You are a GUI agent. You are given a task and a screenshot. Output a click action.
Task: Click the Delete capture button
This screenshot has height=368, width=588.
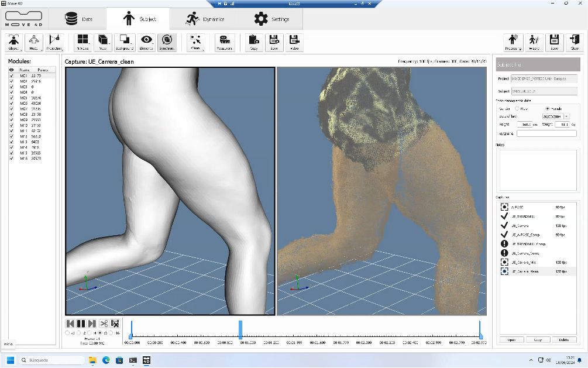563,339
